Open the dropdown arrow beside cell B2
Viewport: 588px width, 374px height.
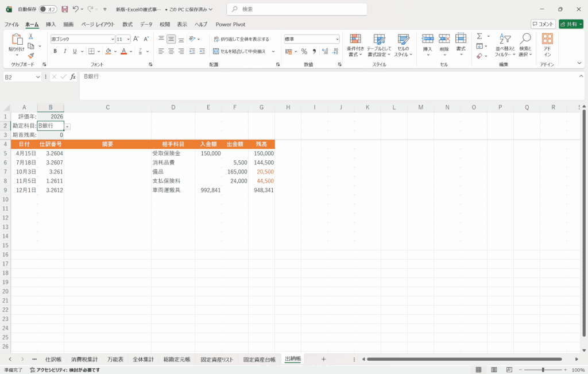point(68,126)
